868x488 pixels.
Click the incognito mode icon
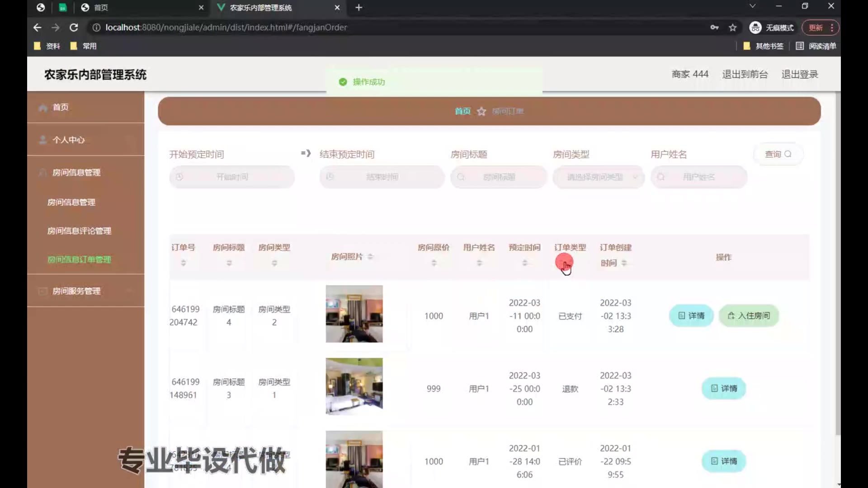coord(755,28)
